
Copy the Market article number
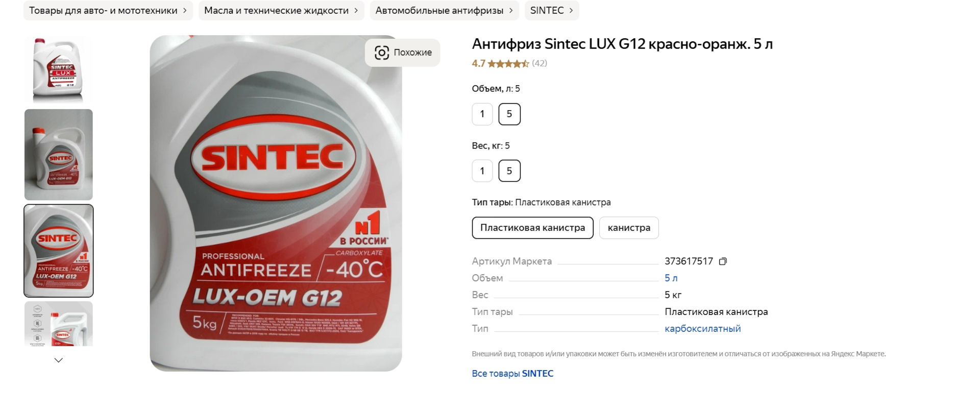point(723,261)
